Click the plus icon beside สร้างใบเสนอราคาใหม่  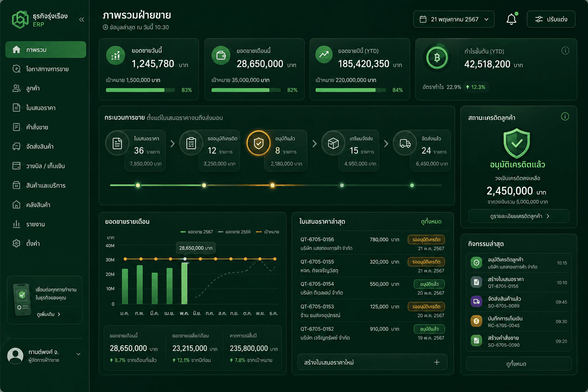pyautogui.click(x=437, y=362)
